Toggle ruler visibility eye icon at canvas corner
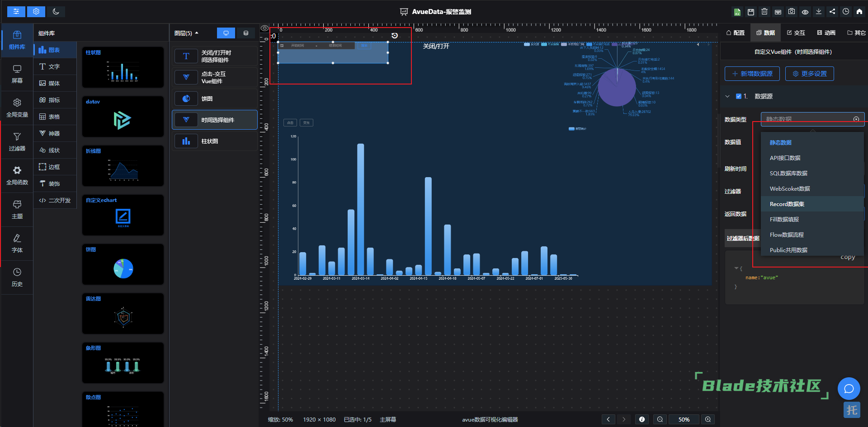 pos(265,28)
